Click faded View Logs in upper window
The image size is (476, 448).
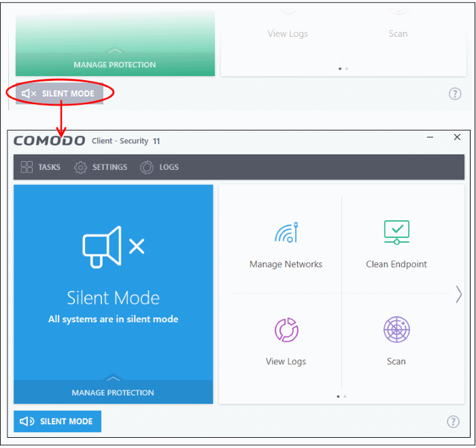click(x=288, y=34)
